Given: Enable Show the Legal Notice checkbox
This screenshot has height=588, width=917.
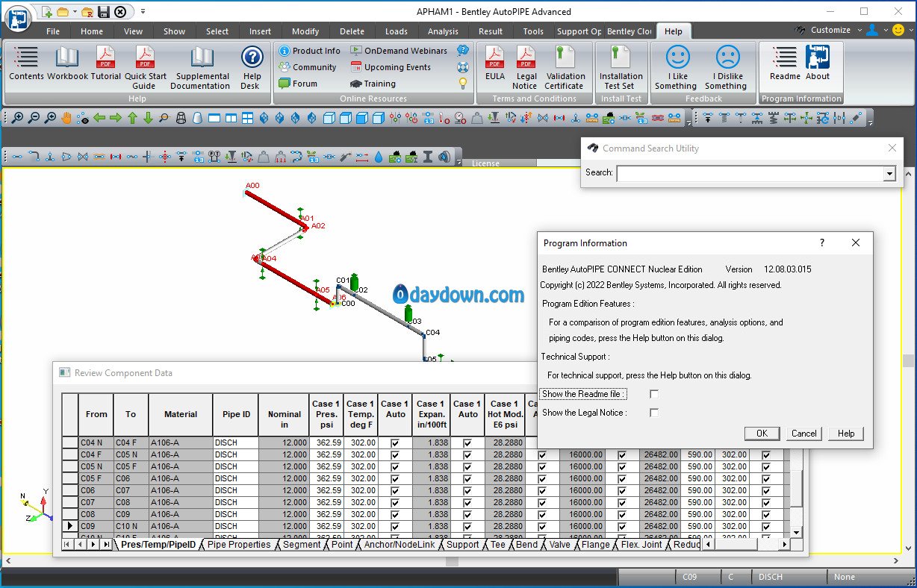Looking at the screenshot, I should tap(654, 413).
